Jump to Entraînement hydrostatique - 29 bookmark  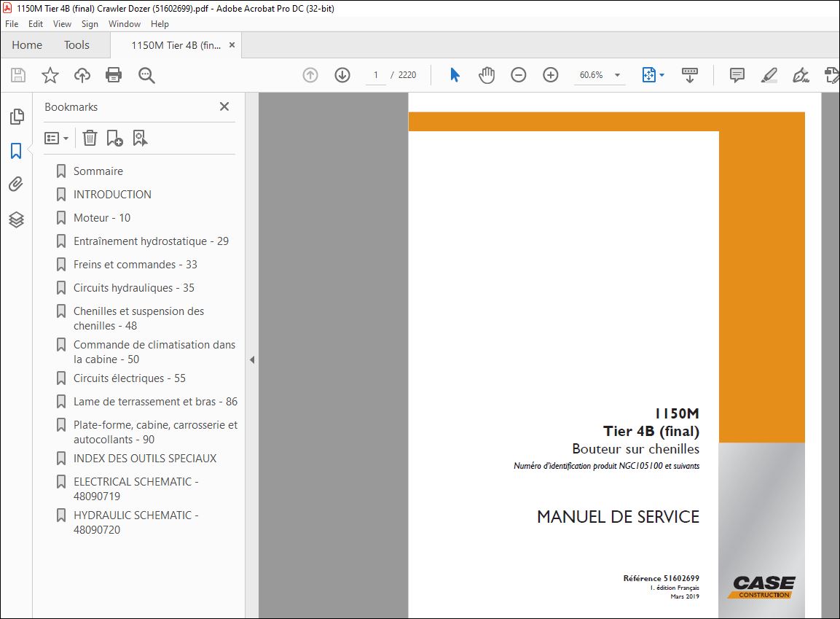tap(151, 241)
